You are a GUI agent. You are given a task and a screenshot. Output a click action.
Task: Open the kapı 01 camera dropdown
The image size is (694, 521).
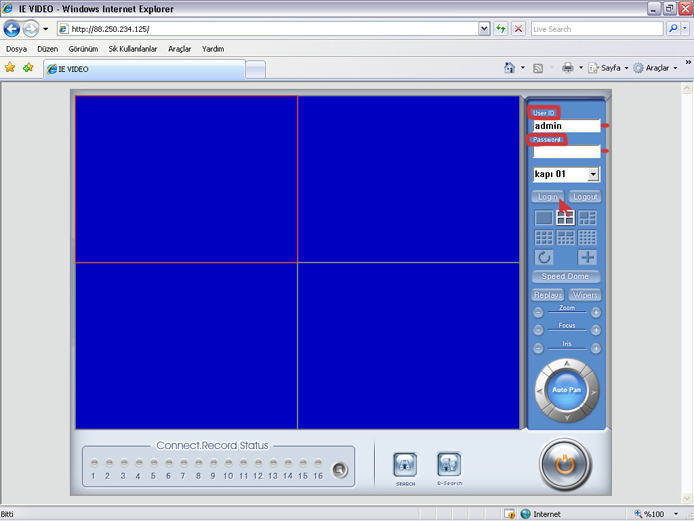[593, 174]
